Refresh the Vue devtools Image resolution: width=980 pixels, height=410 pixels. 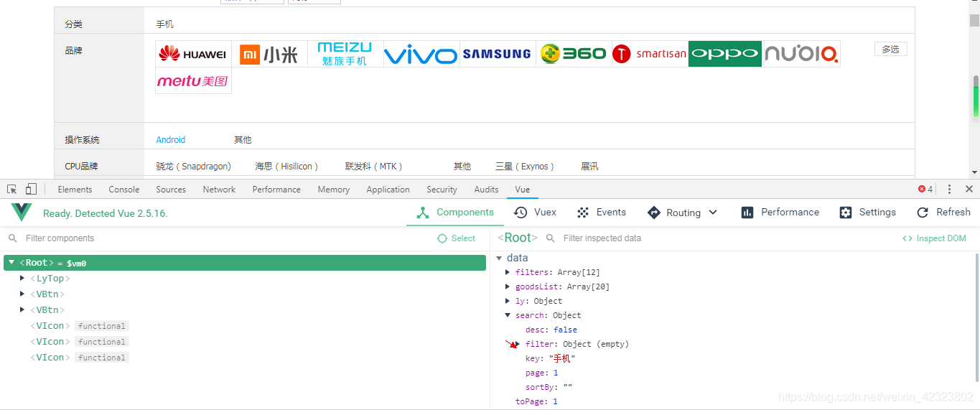pos(943,213)
